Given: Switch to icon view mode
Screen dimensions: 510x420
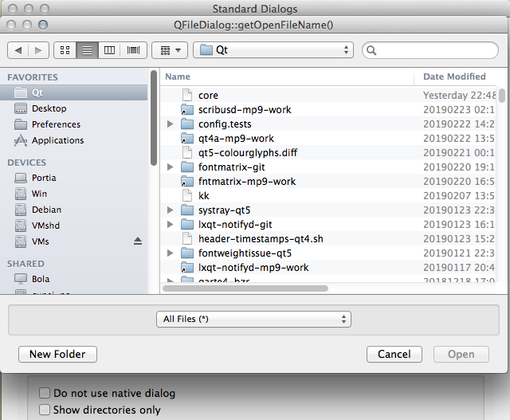Looking at the screenshot, I should pos(65,50).
